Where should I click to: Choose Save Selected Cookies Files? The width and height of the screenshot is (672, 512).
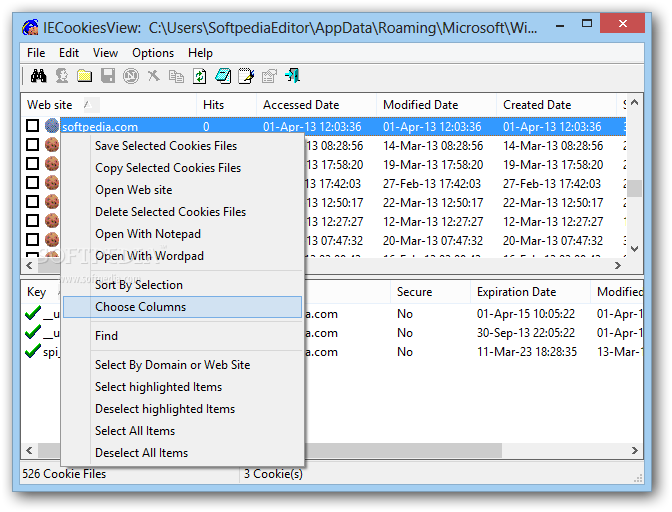pyautogui.click(x=183, y=146)
